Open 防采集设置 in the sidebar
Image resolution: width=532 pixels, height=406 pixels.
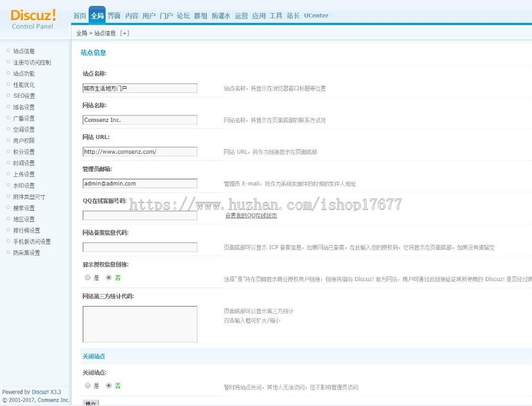point(27,253)
